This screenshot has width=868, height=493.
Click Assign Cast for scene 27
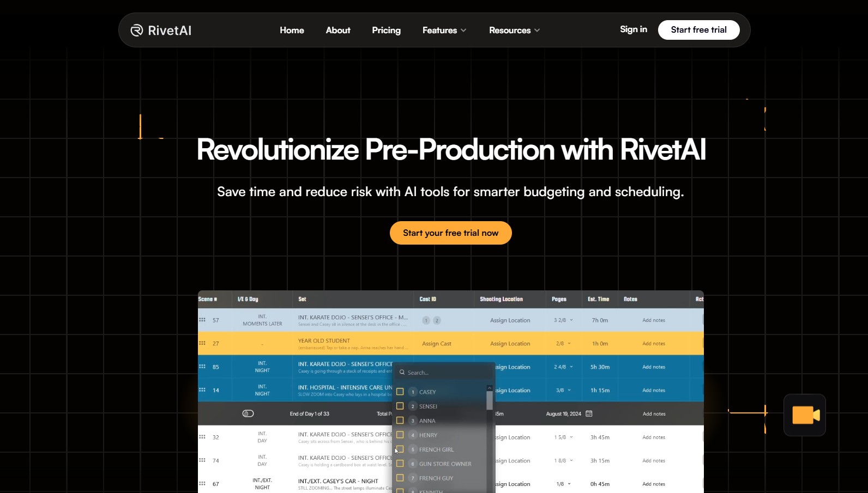coord(436,344)
